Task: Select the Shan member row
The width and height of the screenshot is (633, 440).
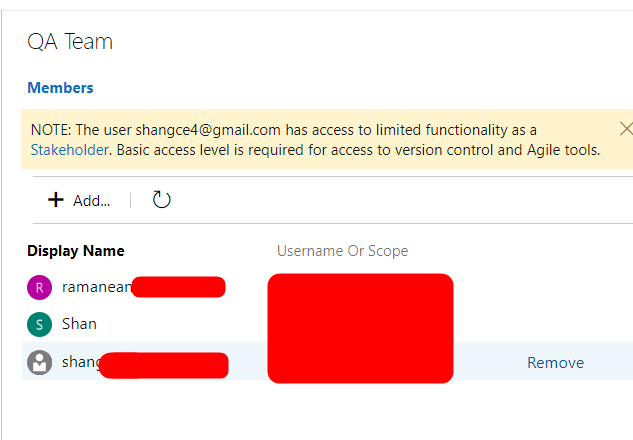Action: [327, 325]
